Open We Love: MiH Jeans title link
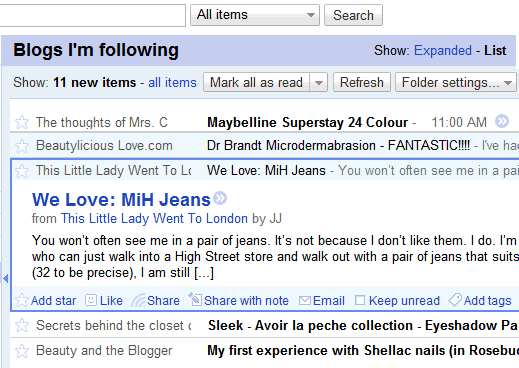The width and height of the screenshot is (519, 368). tap(121, 200)
